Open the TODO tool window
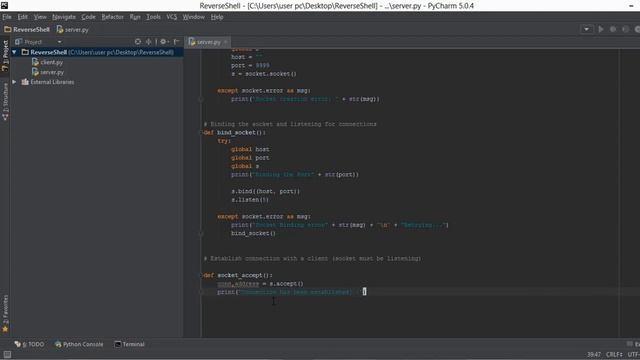Screen dimensions: 640x360 pos(29,344)
